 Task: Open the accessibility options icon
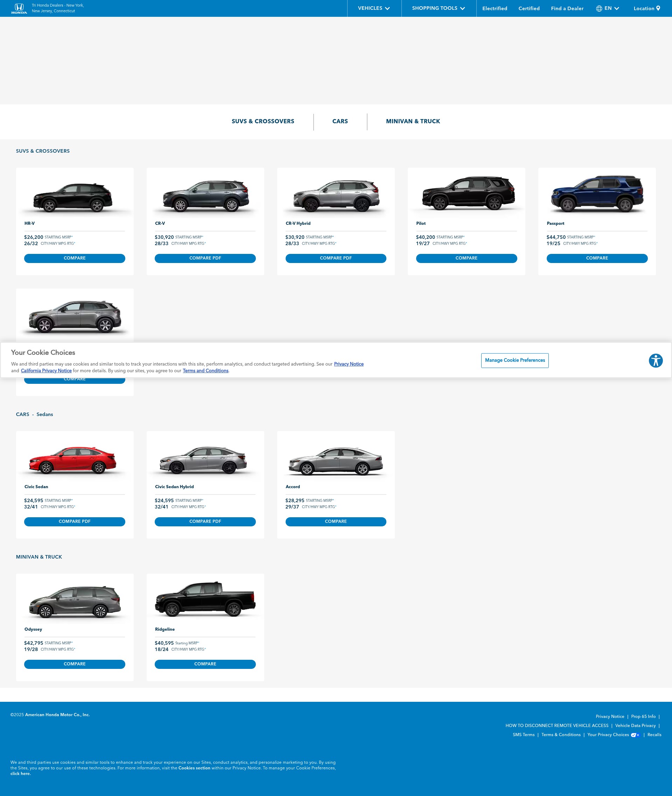click(656, 361)
